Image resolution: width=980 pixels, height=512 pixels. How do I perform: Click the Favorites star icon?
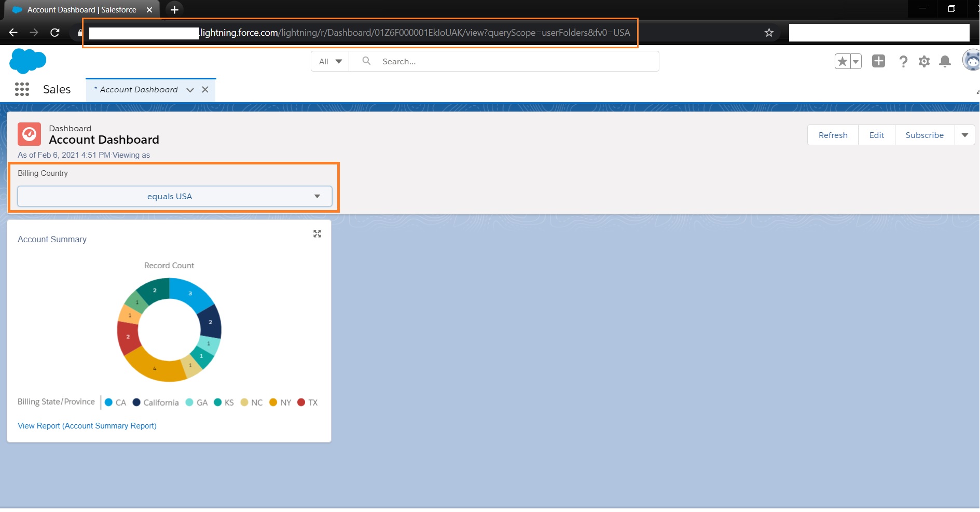(x=842, y=61)
